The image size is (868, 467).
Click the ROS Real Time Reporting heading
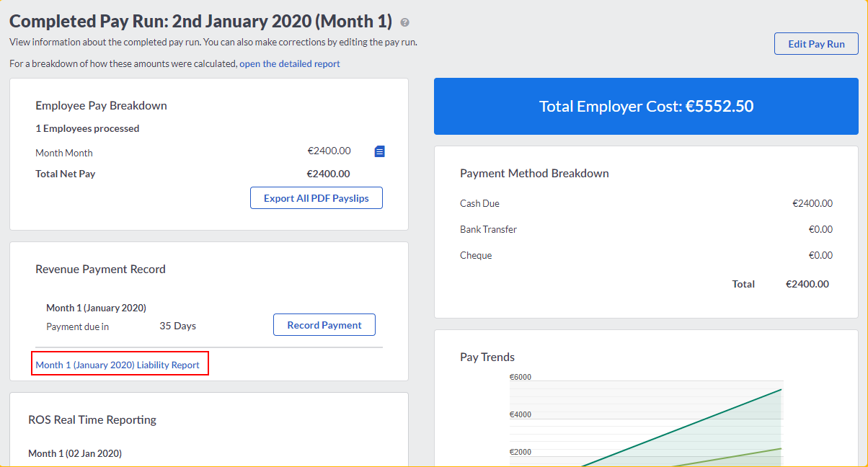pos(92,419)
